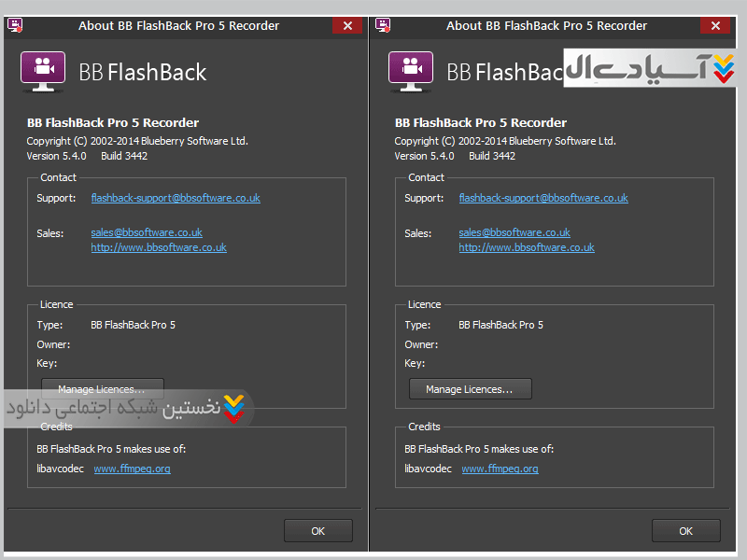Click the watermark chevron logo at bottom left

point(235,408)
